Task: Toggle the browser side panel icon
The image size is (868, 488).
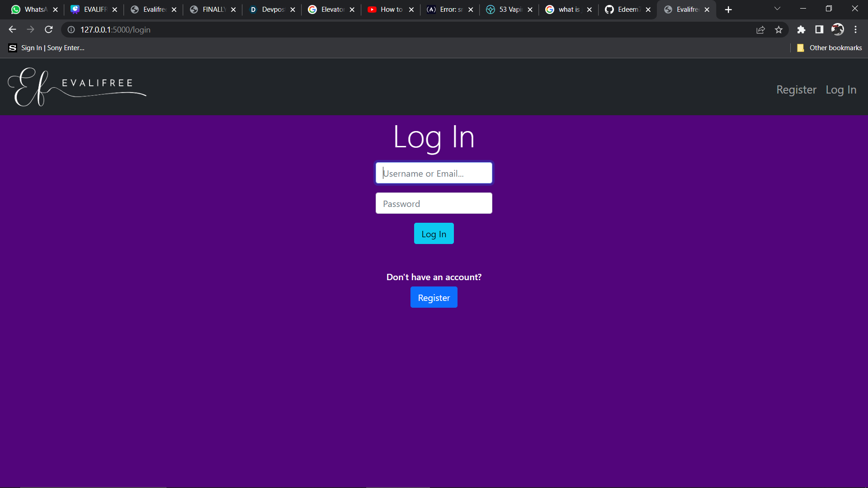Action: pyautogui.click(x=819, y=29)
